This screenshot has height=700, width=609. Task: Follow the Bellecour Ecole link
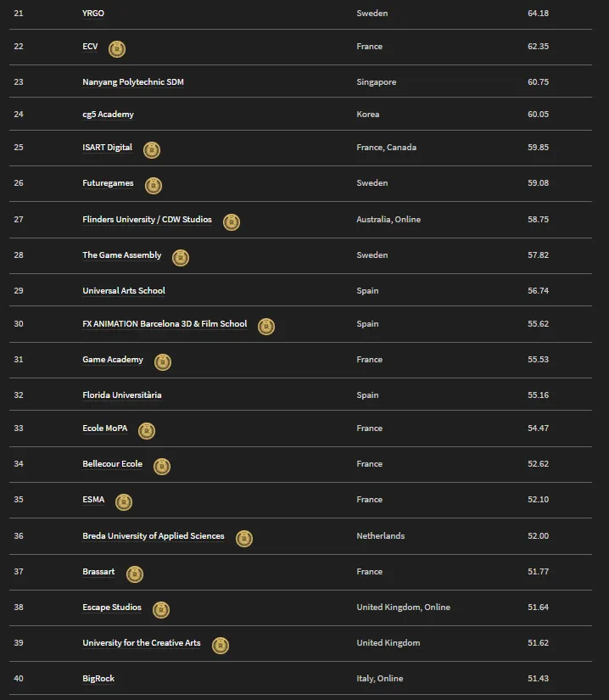113,464
